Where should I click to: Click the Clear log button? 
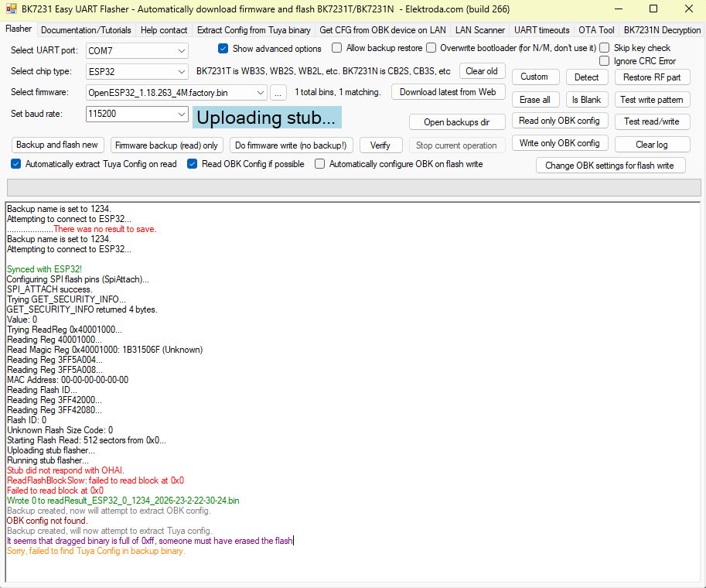[652, 144]
